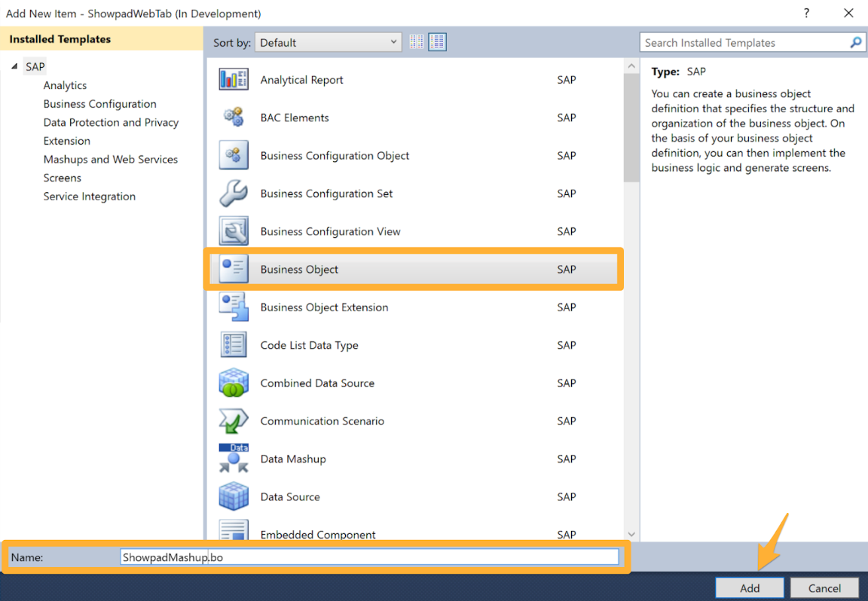Click inside the Name input field
Viewport: 868px width, 601px height.
point(369,556)
